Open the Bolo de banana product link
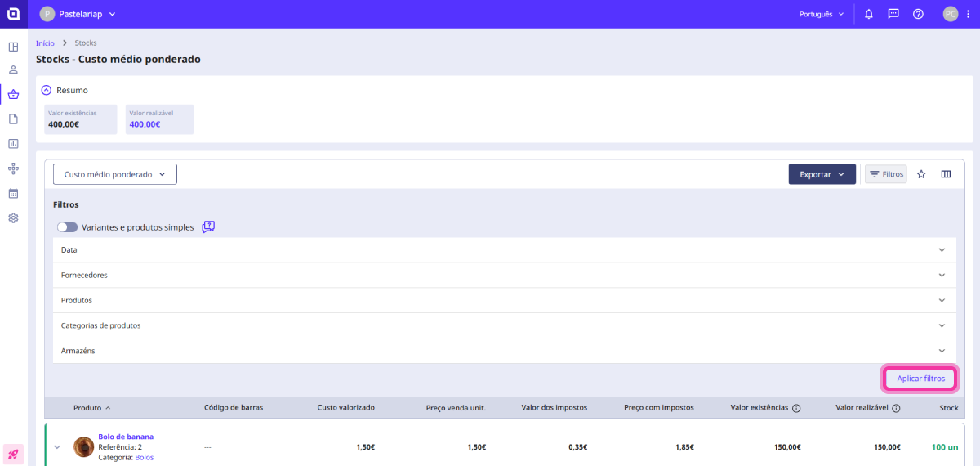The width and height of the screenshot is (980, 466). [126, 437]
